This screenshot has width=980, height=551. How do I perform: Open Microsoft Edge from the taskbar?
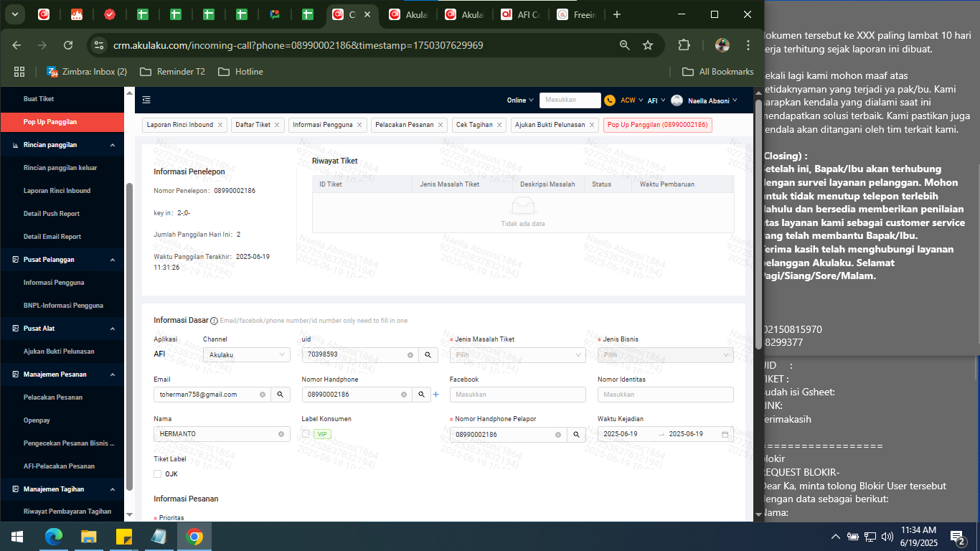pyautogui.click(x=54, y=537)
